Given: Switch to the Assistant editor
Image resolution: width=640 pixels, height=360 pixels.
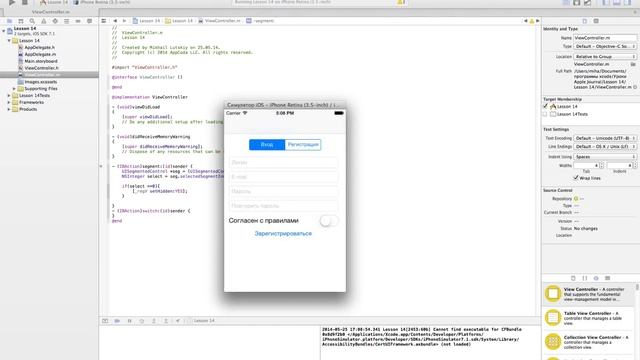Looking at the screenshot, I should coord(577,2).
